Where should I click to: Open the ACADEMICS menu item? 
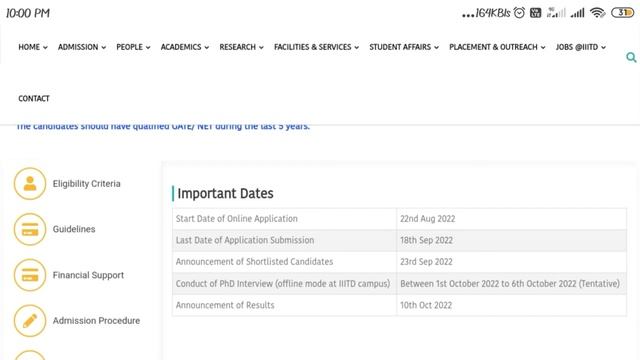(181, 47)
